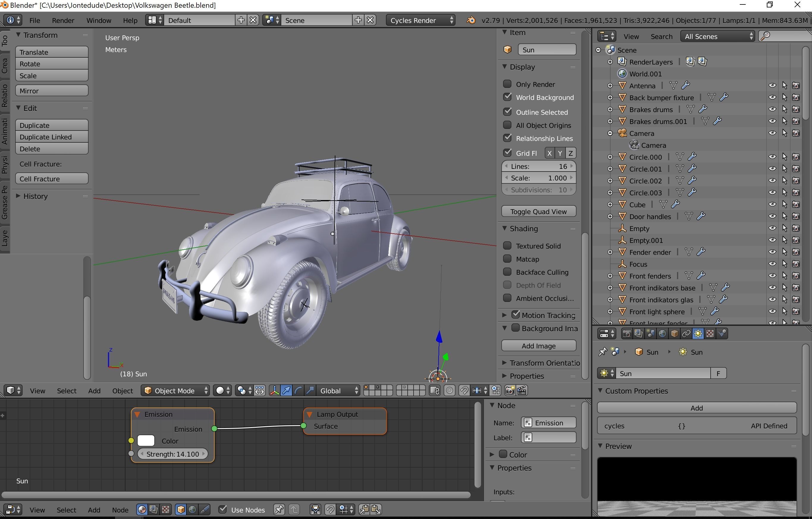The width and height of the screenshot is (812, 519).
Task: Enable the Textured Solid checkbox
Action: tap(507, 246)
